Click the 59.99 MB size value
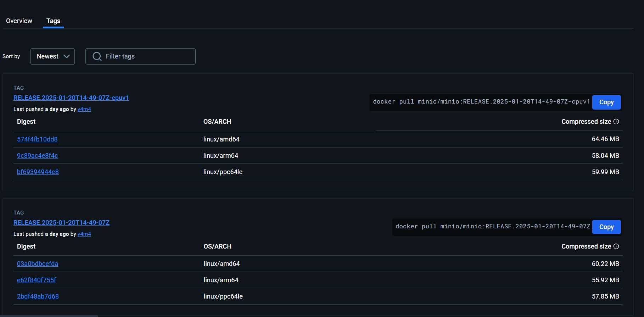 605,172
